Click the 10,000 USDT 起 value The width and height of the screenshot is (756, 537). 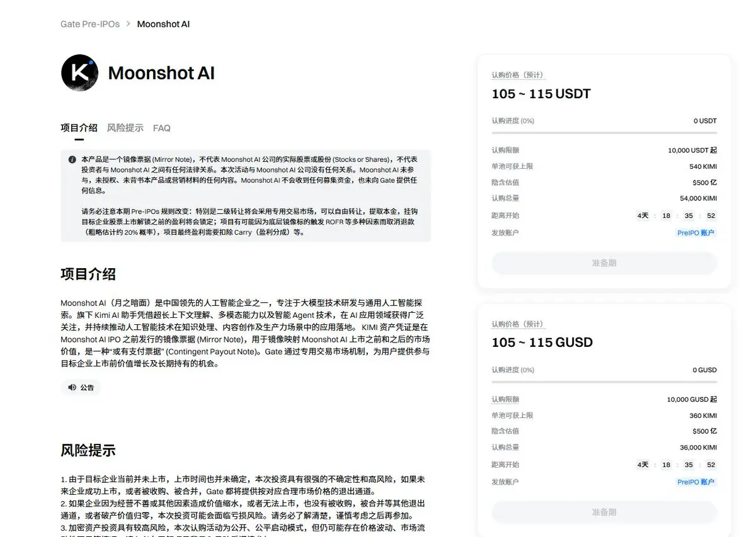click(692, 150)
